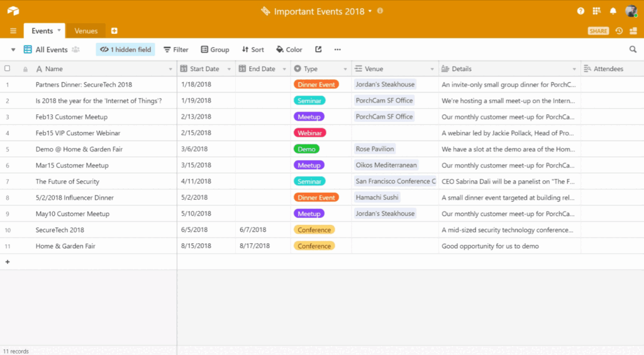The image size is (644, 355).
Task: Open revision history clock icon
Action: (x=619, y=31)
